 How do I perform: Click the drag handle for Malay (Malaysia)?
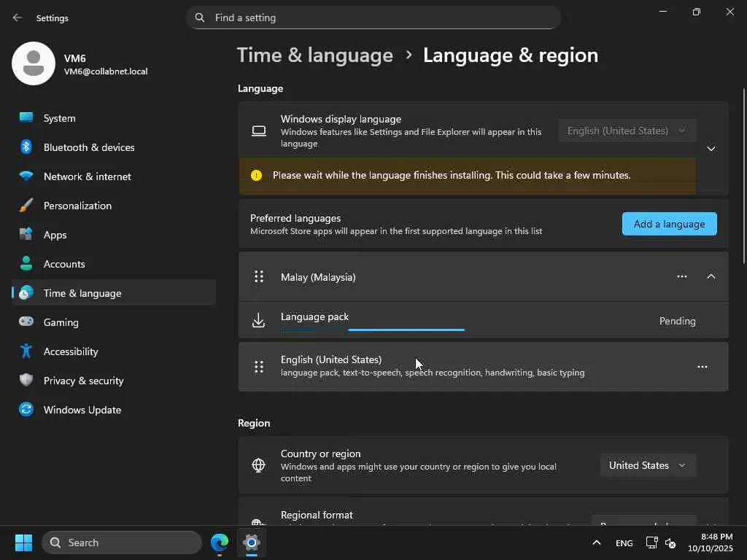(x=259, y=276)
